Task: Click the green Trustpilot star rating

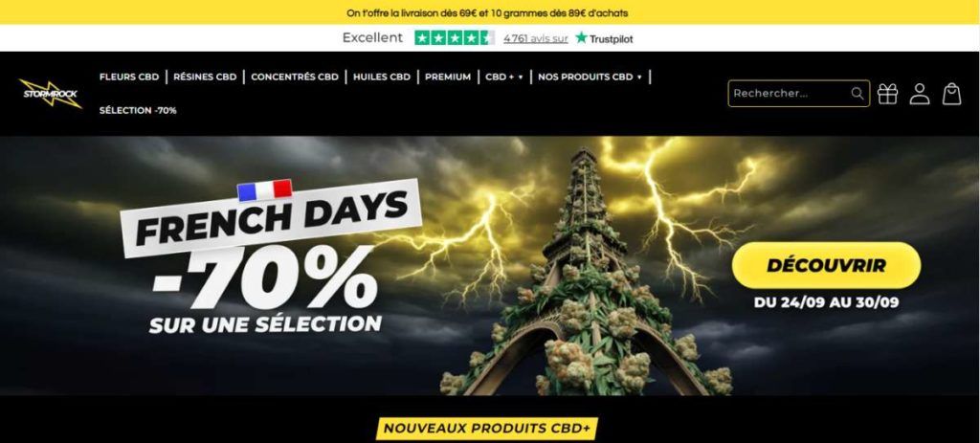Action: (455, 38)
